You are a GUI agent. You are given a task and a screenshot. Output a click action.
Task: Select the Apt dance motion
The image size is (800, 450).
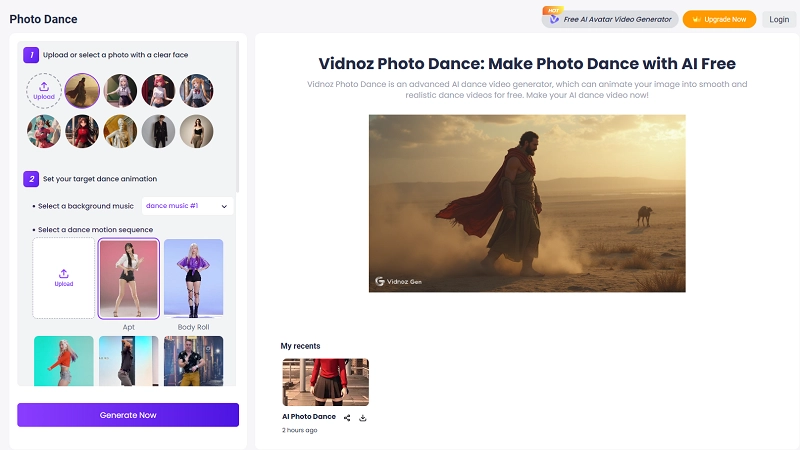[128, 278]
